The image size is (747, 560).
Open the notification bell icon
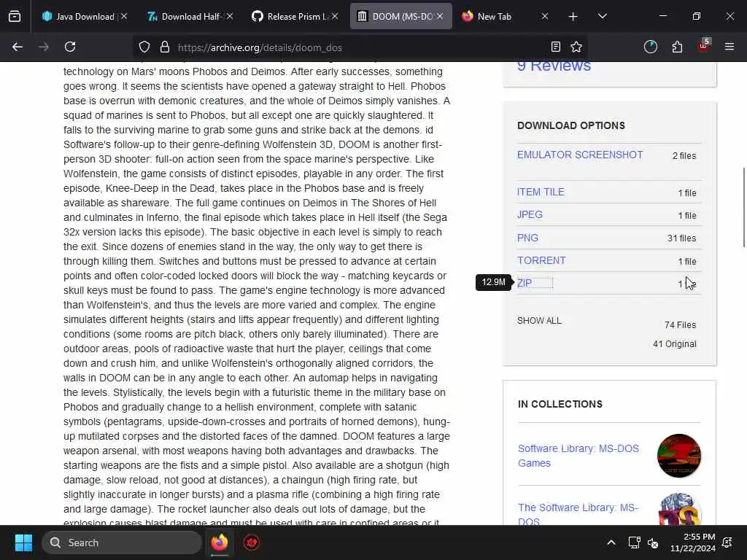[x=727, y=542]
